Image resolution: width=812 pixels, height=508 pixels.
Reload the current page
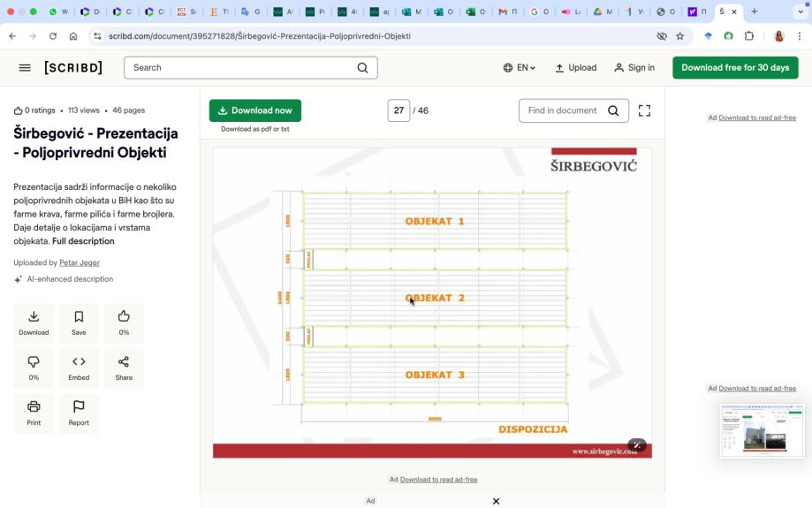pos(53,36)
